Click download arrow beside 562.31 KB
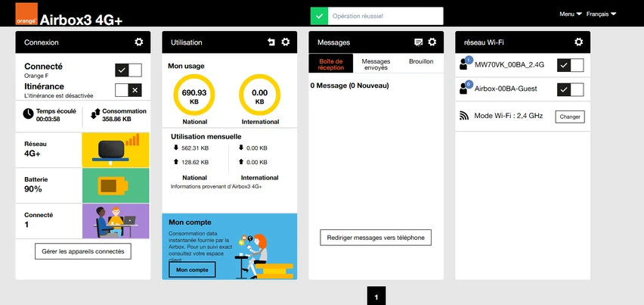644x305 pixels. point(176,148)
